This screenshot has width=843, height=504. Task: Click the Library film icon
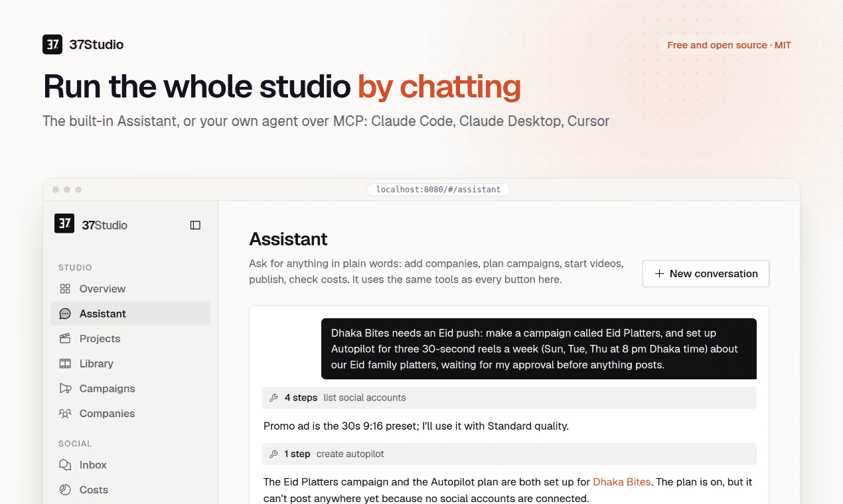[65, 363]
